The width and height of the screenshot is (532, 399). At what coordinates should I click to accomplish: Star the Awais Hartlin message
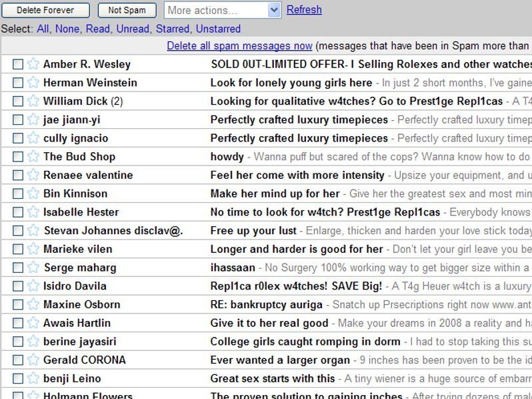tap(33, 322)
